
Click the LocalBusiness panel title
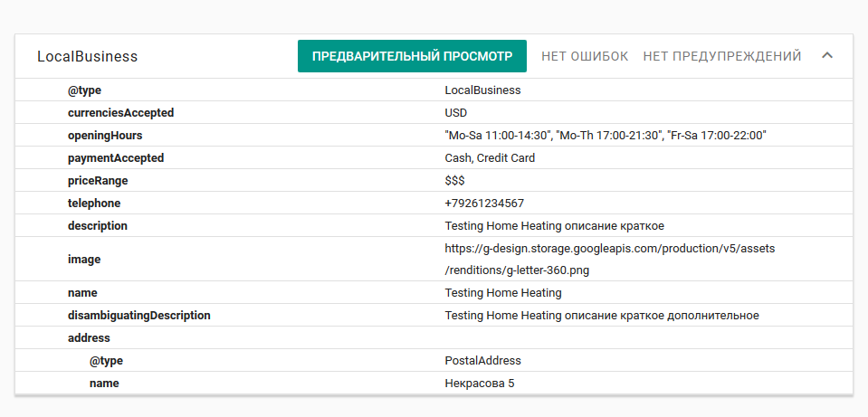87,56
